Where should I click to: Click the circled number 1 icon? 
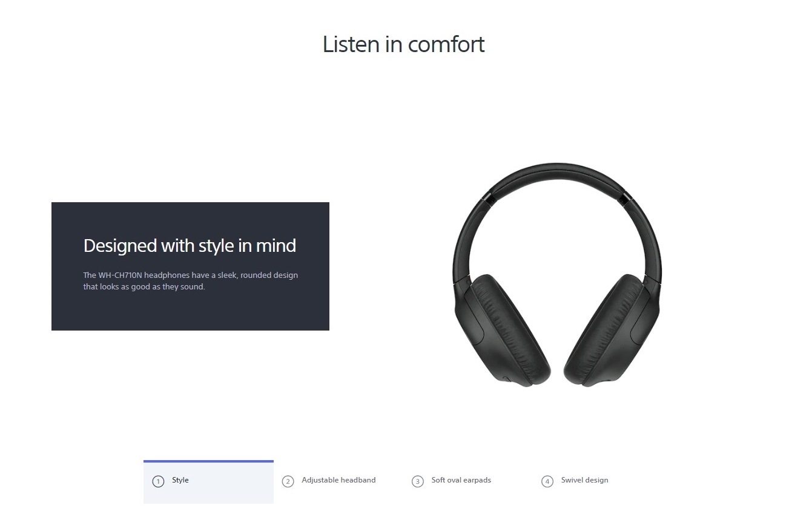pyautogui.click(x=158, y=482)
